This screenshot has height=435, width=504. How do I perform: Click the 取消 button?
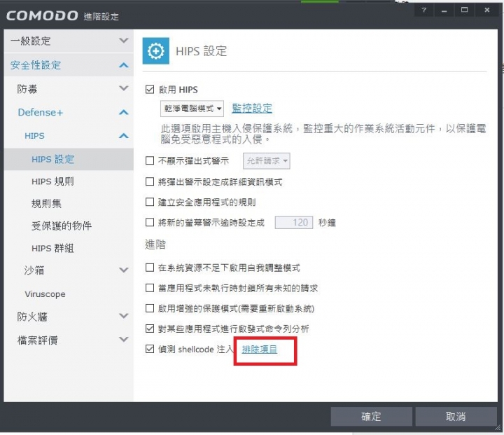456,417
